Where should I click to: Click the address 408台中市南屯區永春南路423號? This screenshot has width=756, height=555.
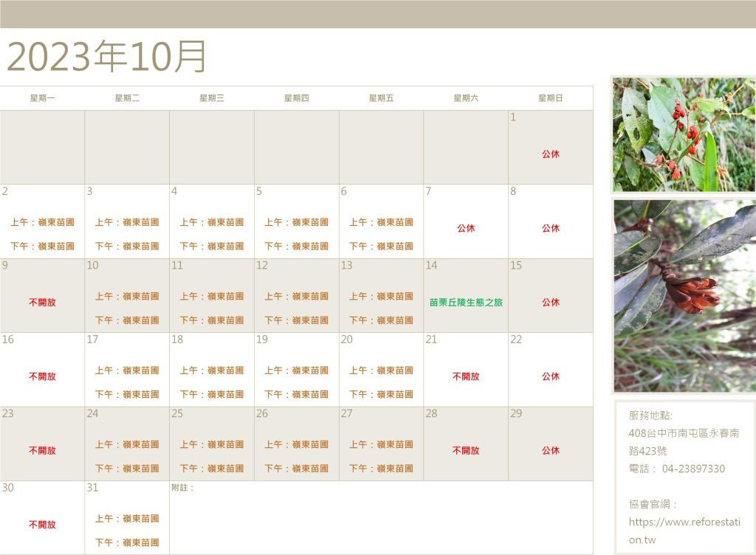tap(684, 442)
